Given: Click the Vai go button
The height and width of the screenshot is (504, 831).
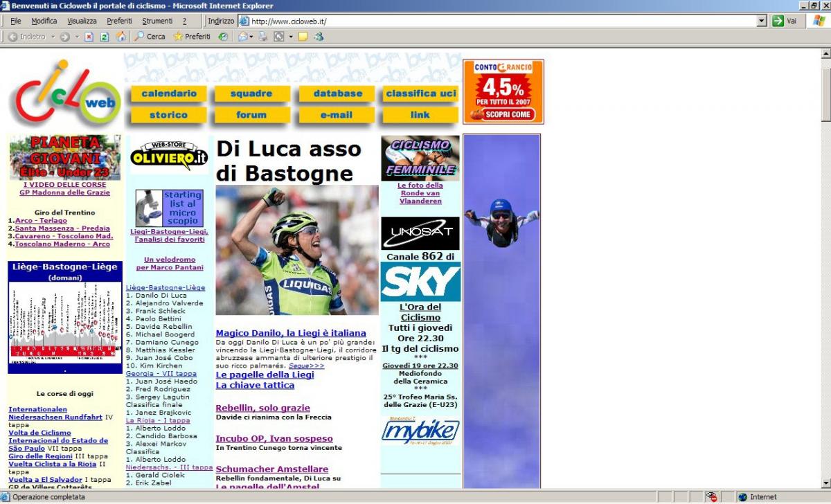Looking at the screenshot, I should 785,21.
